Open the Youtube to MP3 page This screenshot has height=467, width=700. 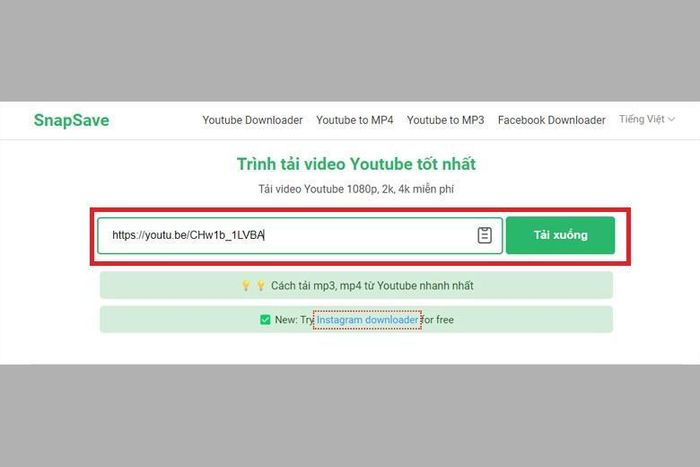[445, 120]
